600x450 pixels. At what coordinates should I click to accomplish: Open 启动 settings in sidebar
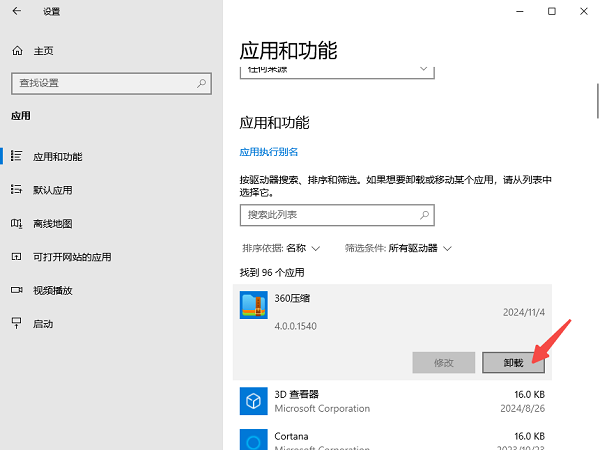(x=43, y=324)
